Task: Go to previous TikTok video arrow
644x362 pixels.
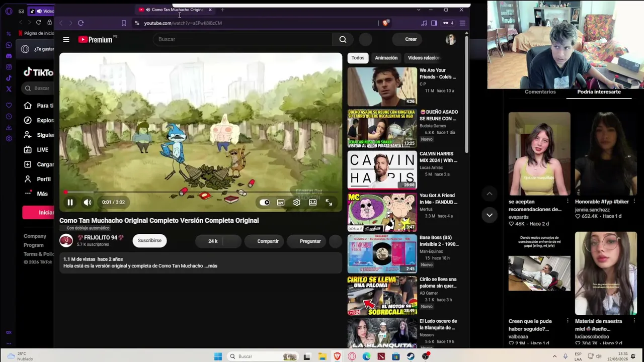Action: pos(490,194)
